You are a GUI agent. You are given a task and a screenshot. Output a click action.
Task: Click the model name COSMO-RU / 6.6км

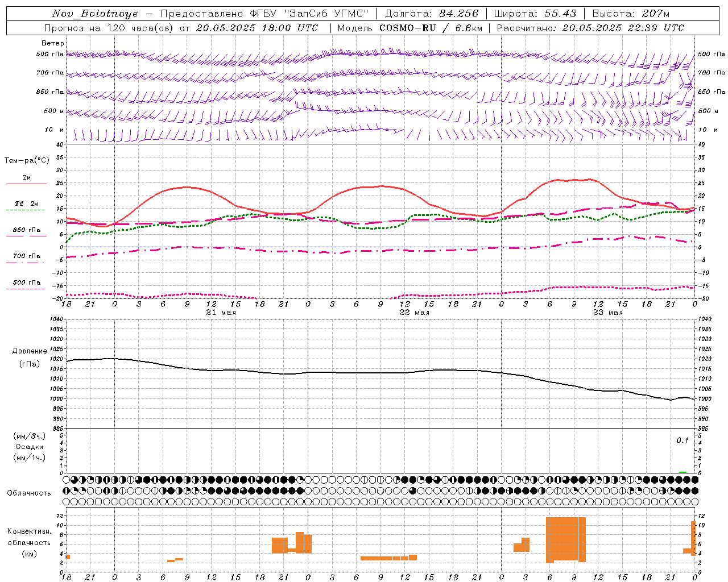[x=431, y=28]
